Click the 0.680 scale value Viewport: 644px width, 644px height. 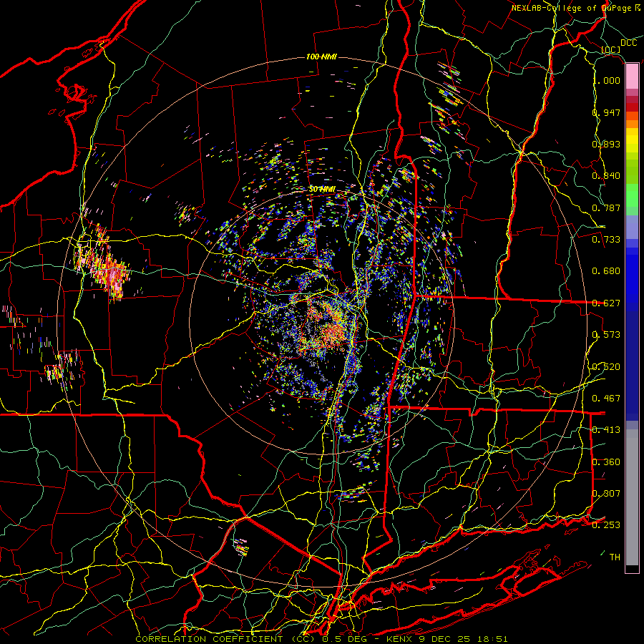click(606, 271)
